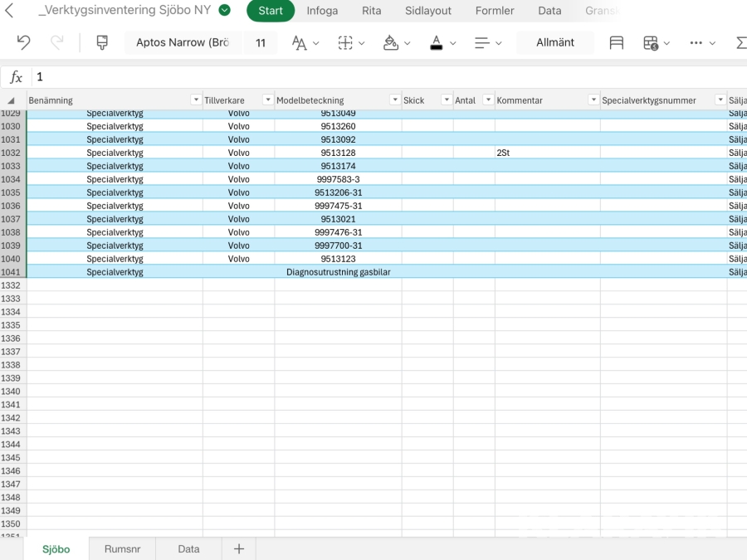Go back using the top-left chevron

coord(10,11)
